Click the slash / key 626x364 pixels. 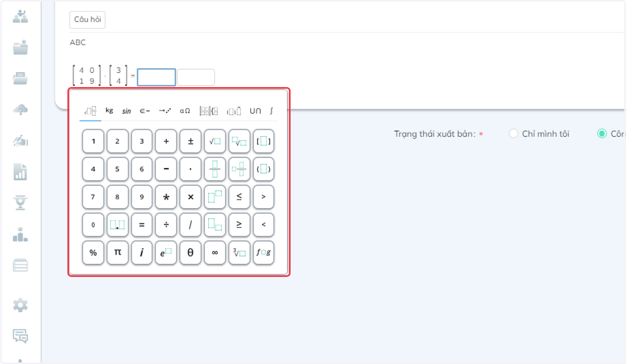190,225
